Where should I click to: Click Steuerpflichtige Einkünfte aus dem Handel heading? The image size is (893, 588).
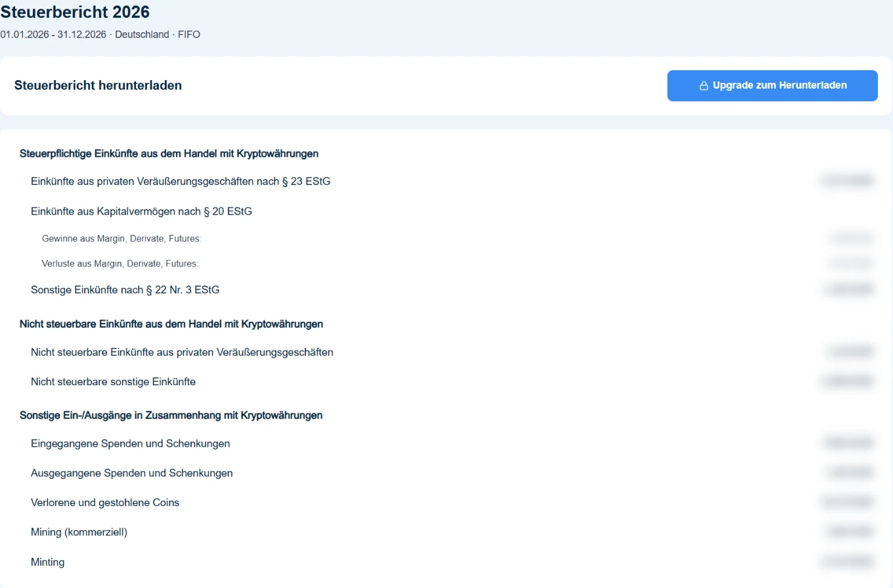click(x=169, y=154)
